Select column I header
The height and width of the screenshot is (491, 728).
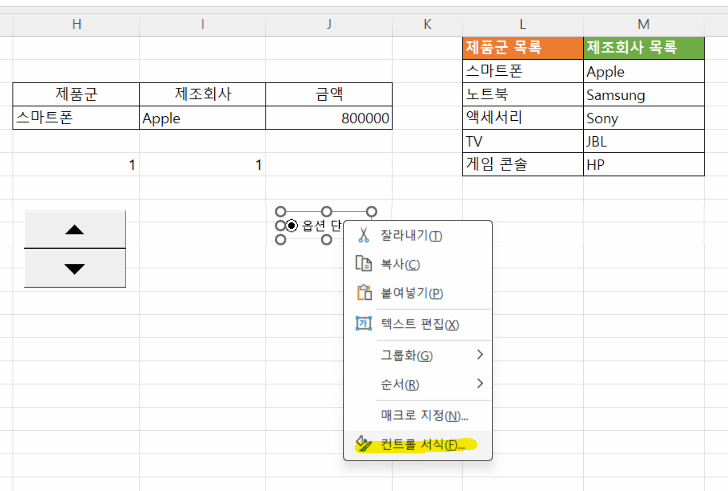[202, 25]
